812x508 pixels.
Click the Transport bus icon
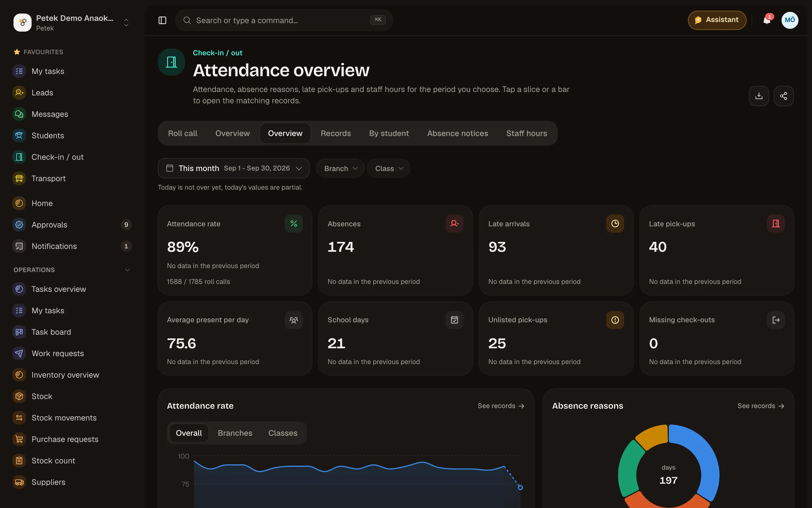[19, 178]
